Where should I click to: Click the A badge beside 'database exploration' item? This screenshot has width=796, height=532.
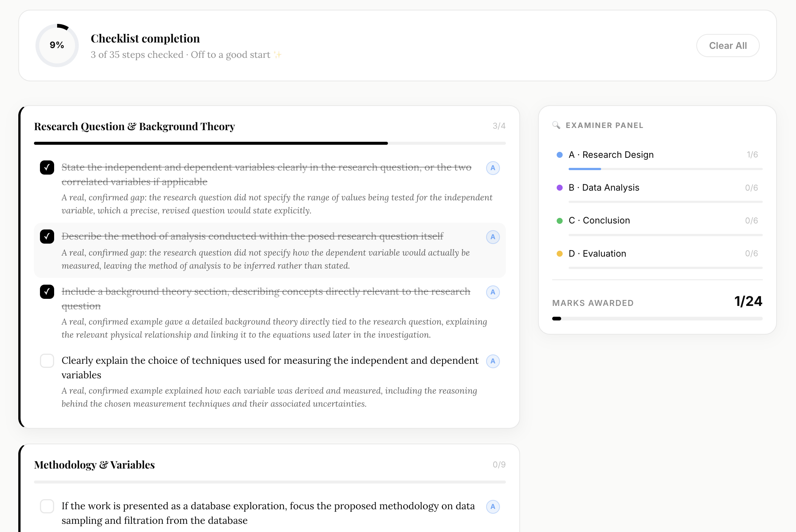pyautogui.click(x=493, y=507)
